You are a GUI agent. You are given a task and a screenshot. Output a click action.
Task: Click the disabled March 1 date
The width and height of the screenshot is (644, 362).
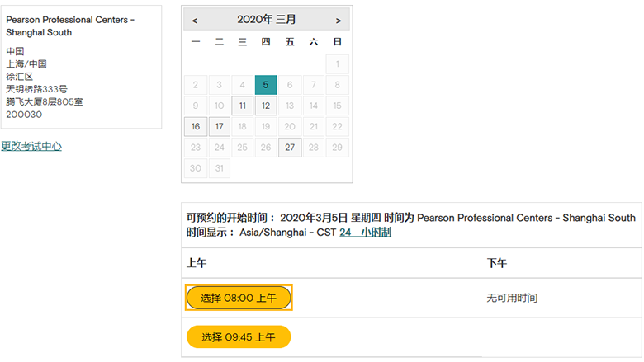point(337,64)
